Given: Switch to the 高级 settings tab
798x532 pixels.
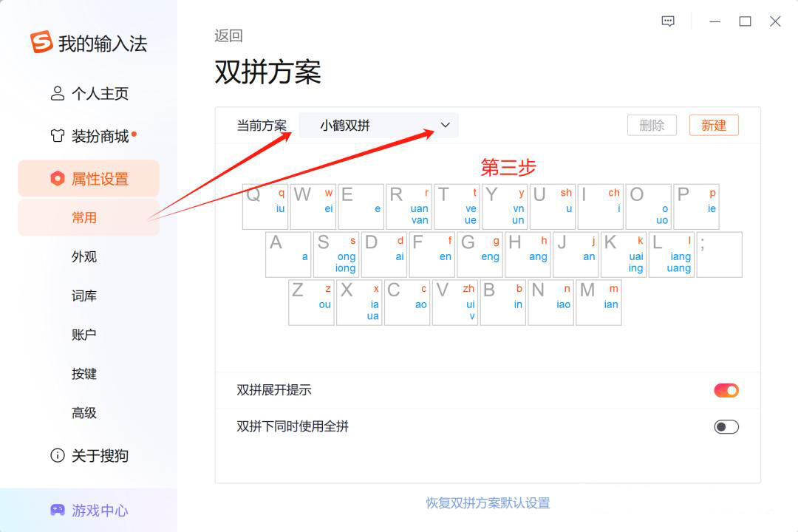Looking at the screenshot, I should [84, 413].
